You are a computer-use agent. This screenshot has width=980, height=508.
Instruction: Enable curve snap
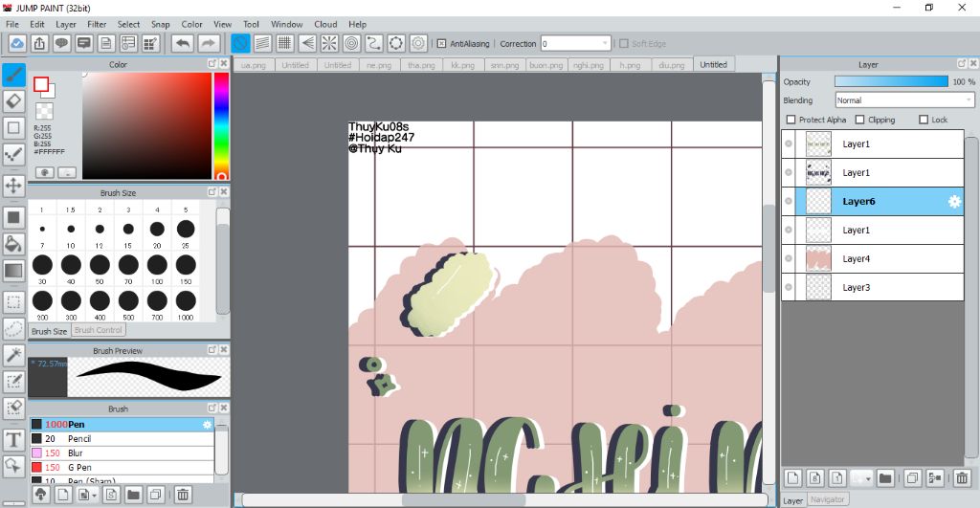click(x=374, y=44)
